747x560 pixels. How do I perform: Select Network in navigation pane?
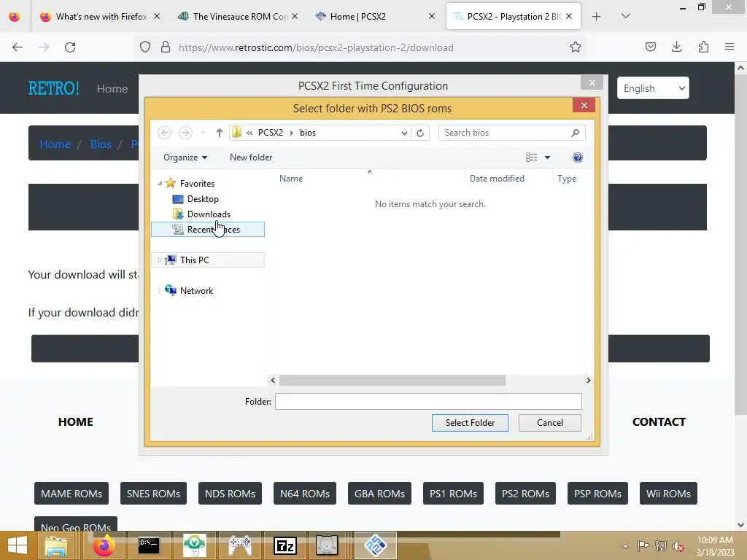pyautogui.click(x=196, y=290)
